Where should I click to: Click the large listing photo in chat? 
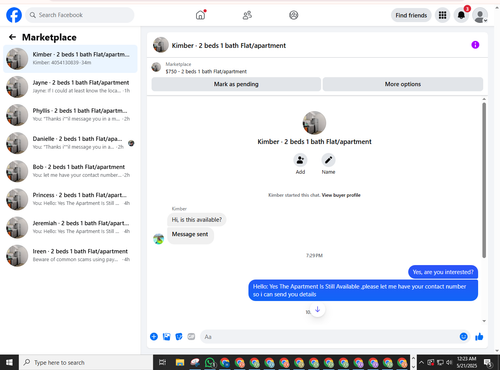314,123
